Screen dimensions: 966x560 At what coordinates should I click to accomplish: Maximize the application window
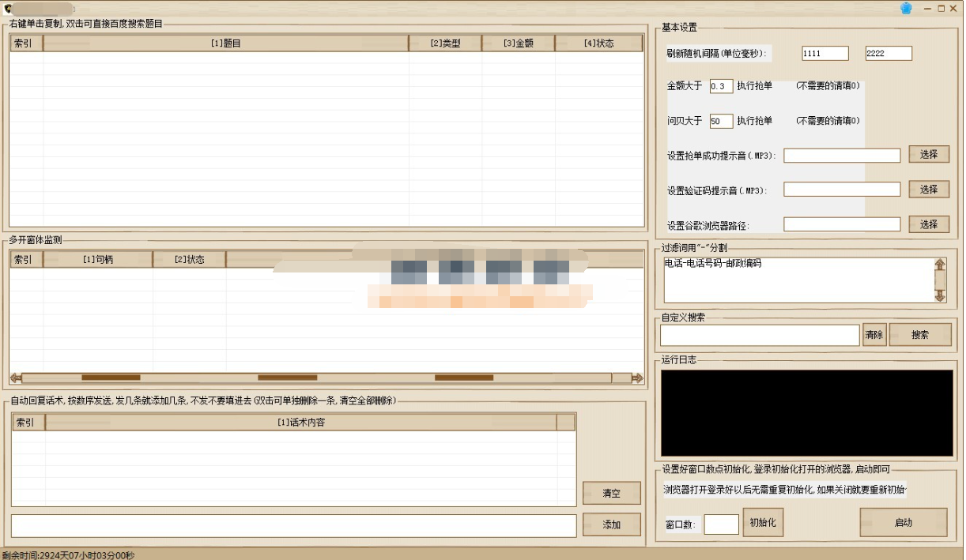click(941, 8)
